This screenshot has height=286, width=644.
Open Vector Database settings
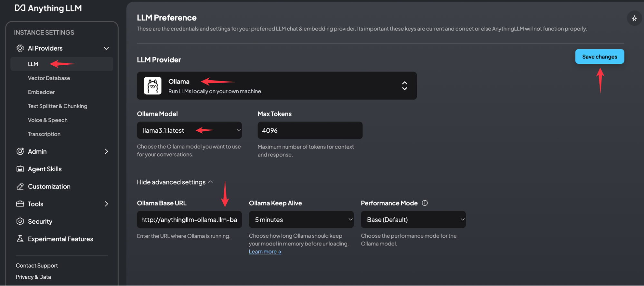[x=49, y=78]
